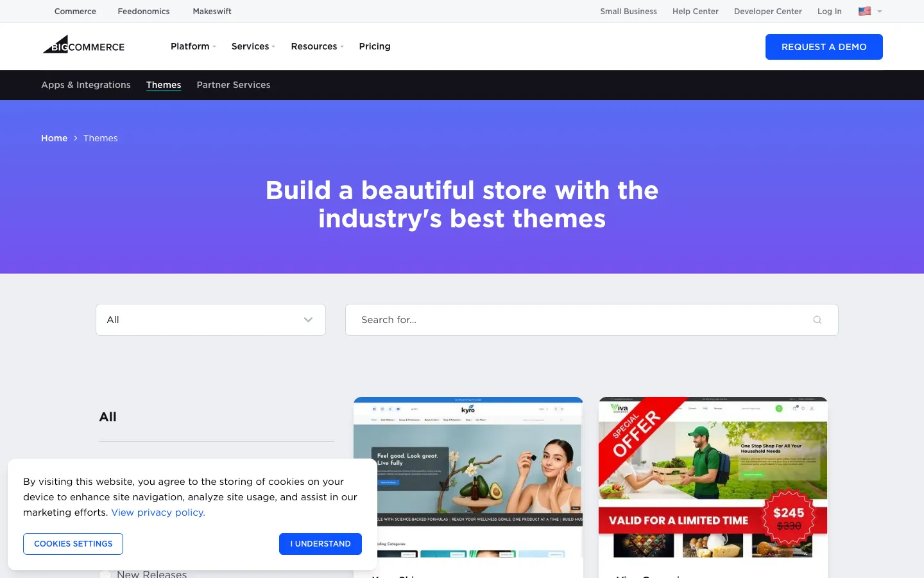
Task: Open the Help Center
Action: pos(696,11)
